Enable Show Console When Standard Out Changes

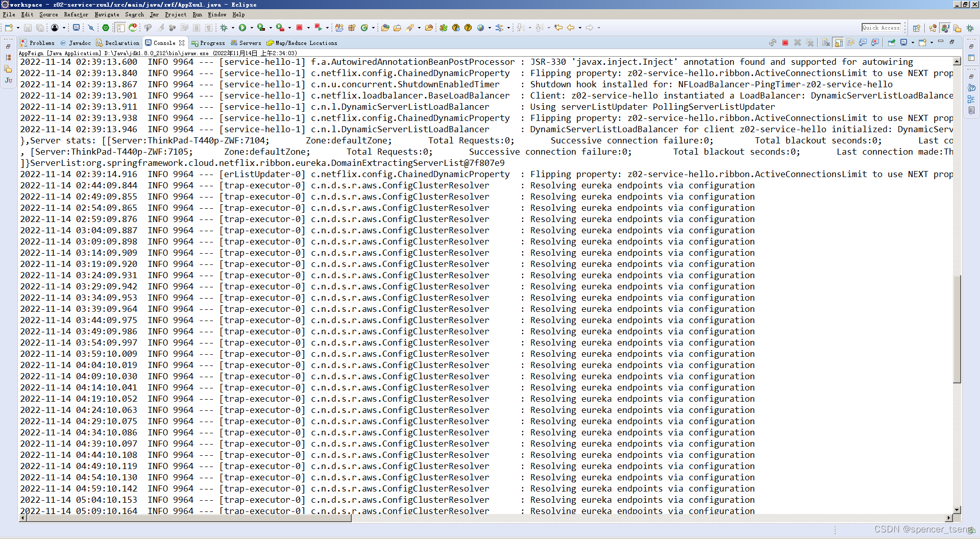(862, 43)
